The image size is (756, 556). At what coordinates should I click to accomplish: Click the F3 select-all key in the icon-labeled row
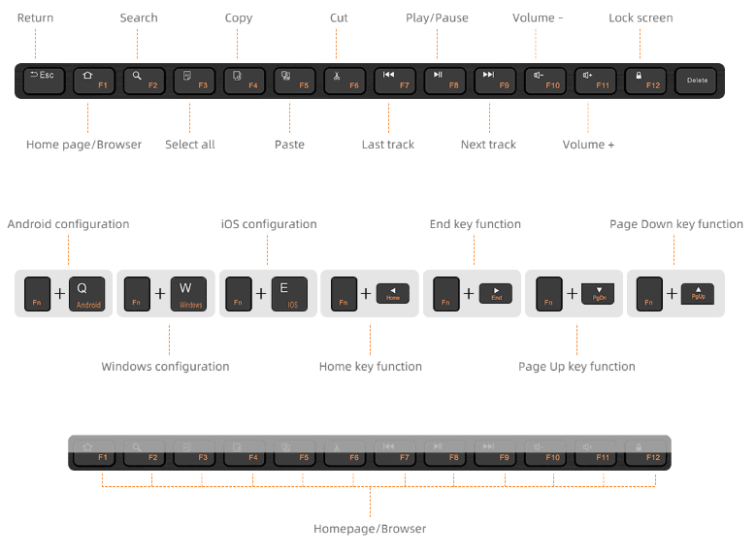coord(194,81)
